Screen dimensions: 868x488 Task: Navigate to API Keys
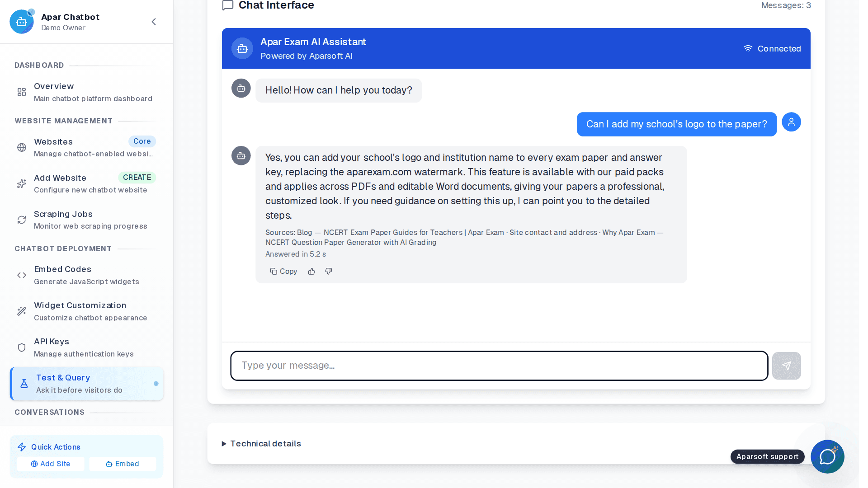pyautogui.click(x=86, y=347)
